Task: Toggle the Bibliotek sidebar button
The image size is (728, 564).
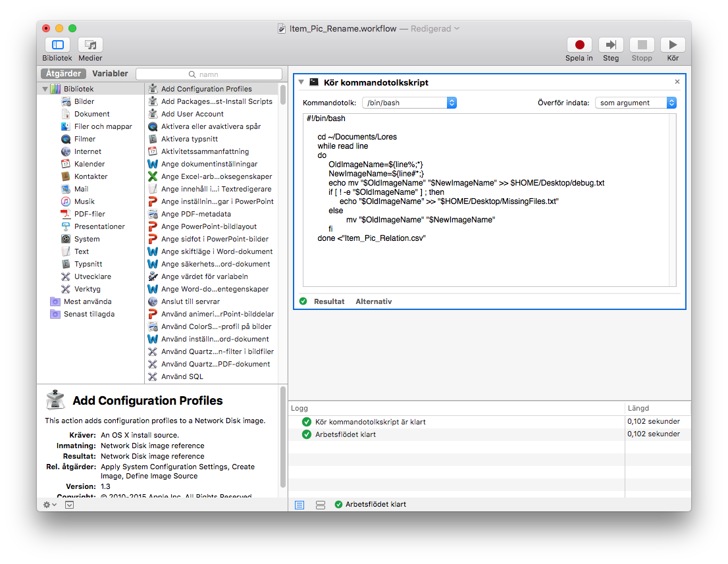Action: (x=57, y=45)
